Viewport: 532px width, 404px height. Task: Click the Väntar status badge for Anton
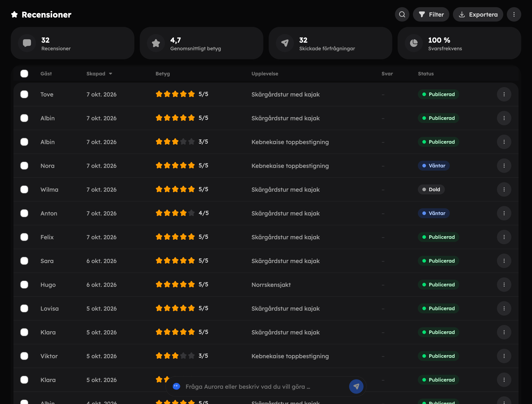click(434, 213)
